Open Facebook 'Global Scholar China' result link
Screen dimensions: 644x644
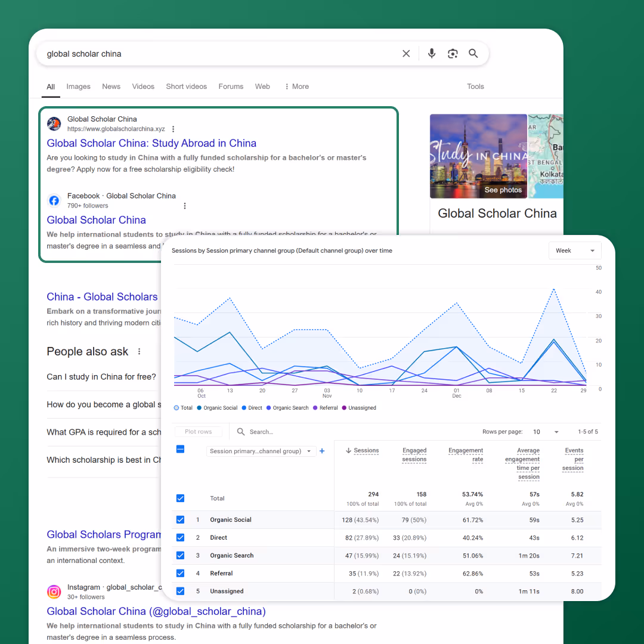pyautogui.click(x=96, y=219)
